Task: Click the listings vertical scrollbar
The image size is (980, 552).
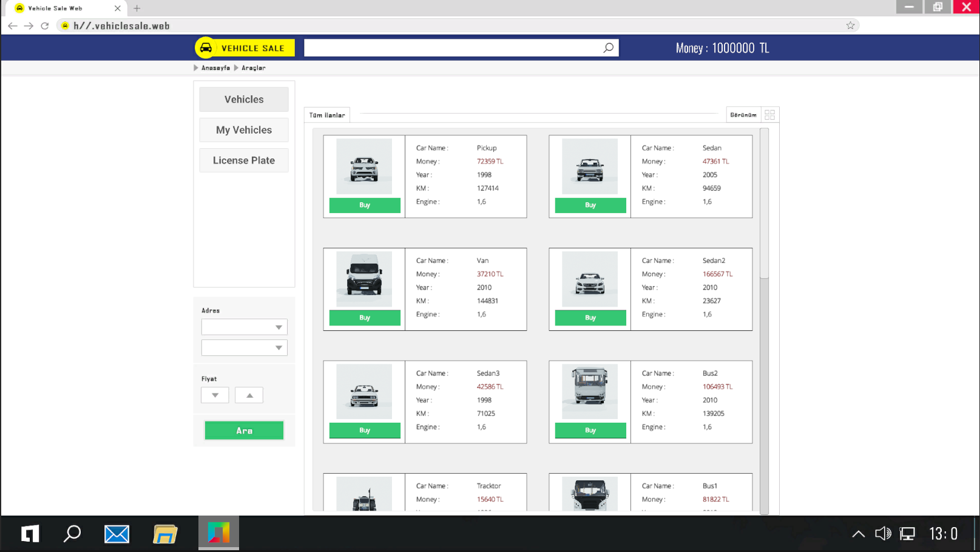Action: tap(764, 321)
